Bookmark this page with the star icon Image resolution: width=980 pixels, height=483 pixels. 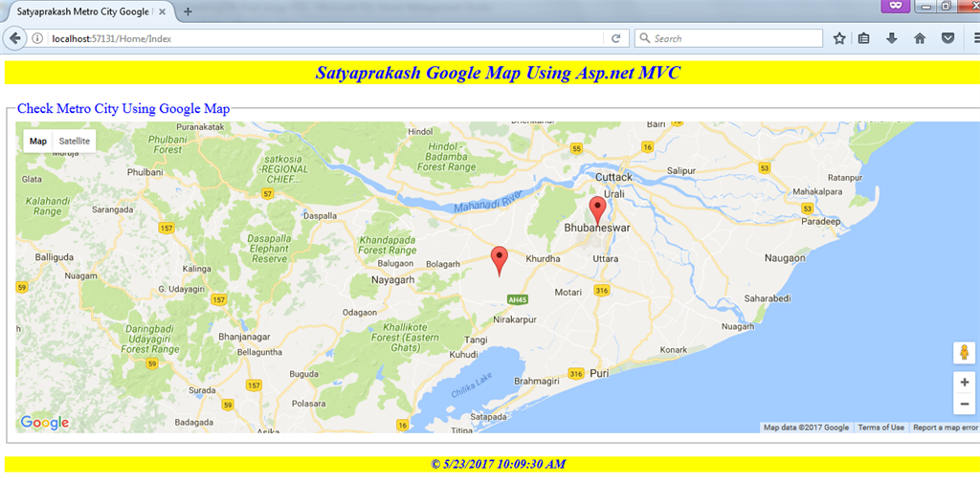click(839, 39)
